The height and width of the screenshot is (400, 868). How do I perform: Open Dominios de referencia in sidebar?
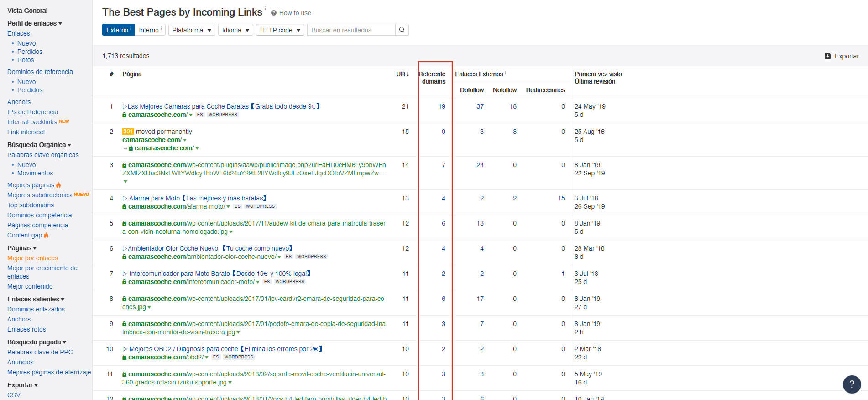pos(40,72)
